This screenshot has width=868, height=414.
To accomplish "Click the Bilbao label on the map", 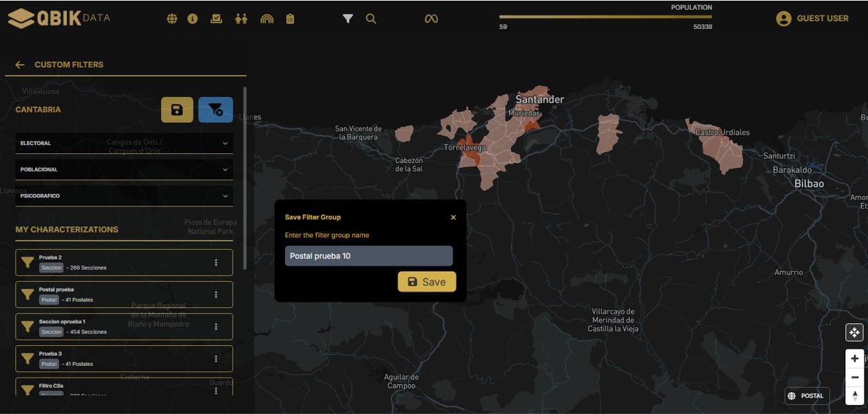I will (809, 184).
